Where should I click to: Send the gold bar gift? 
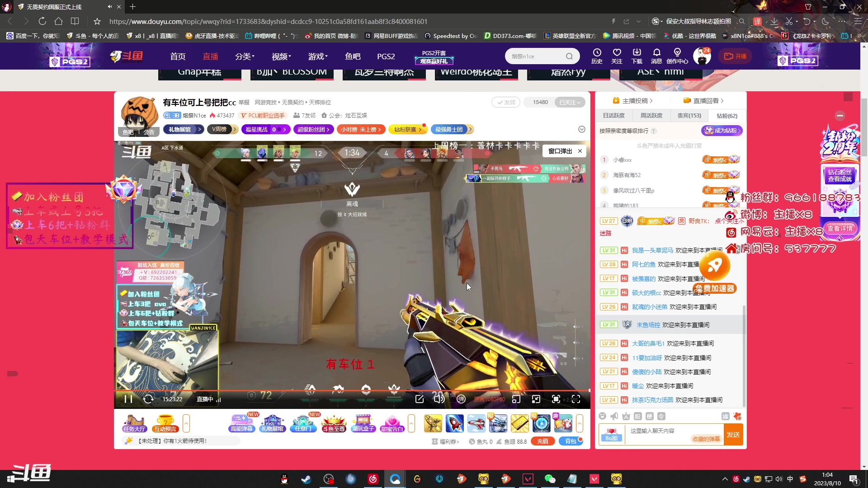click(x=520, y=423)
